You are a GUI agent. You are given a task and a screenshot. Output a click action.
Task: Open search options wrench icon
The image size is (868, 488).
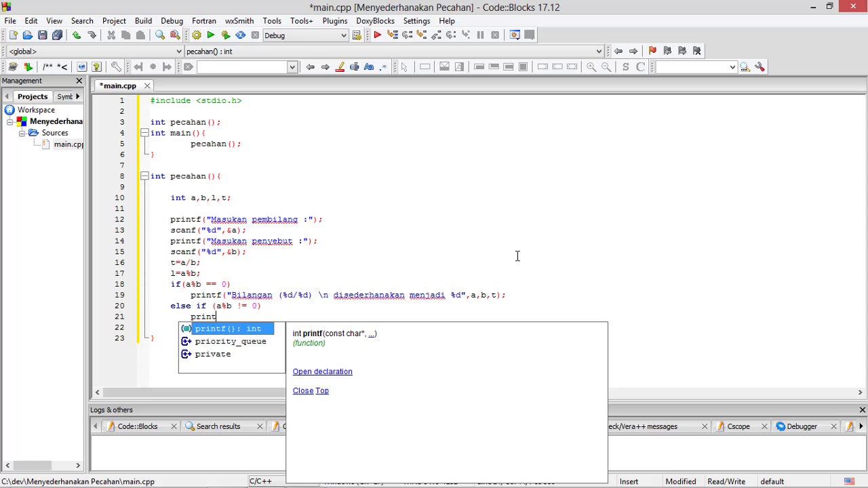[759, 66]
